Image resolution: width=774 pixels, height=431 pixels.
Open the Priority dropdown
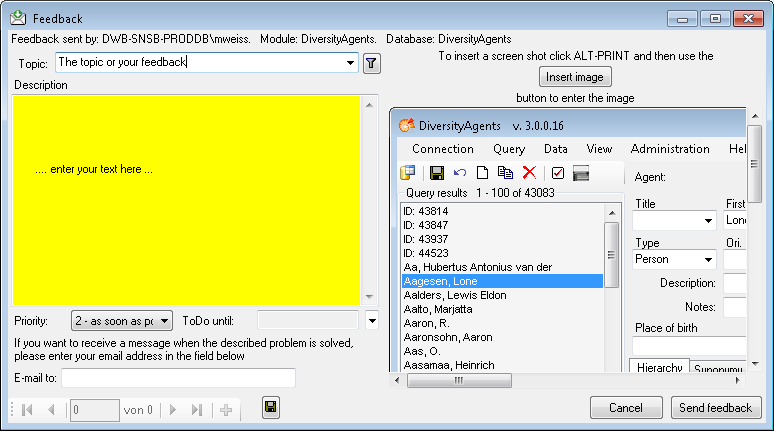click(164, 321)
